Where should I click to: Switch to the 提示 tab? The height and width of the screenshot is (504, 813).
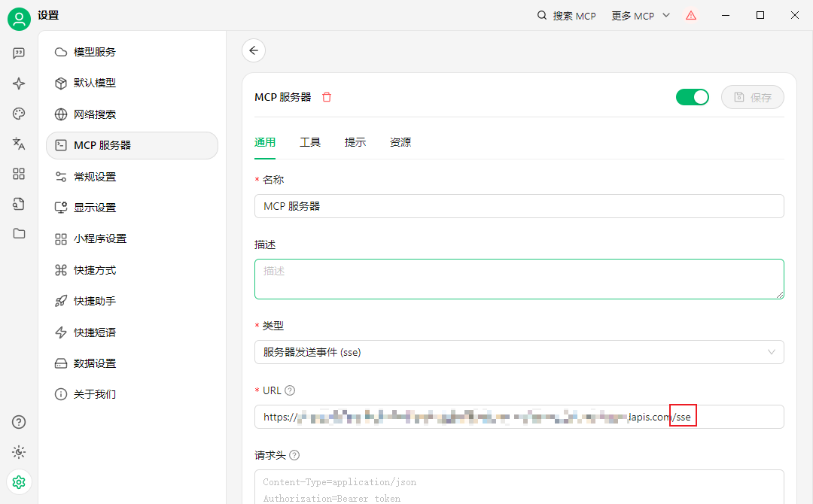pyautogui.click(x=355, y=142)
